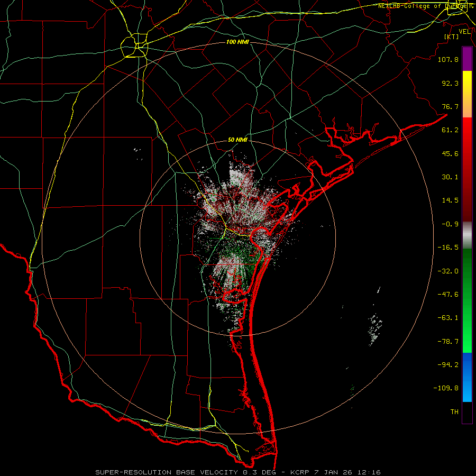This screenshot has width=476, height=476.
Task: Click the -109.8 value on velocity scale
Action: coord(446,388)
